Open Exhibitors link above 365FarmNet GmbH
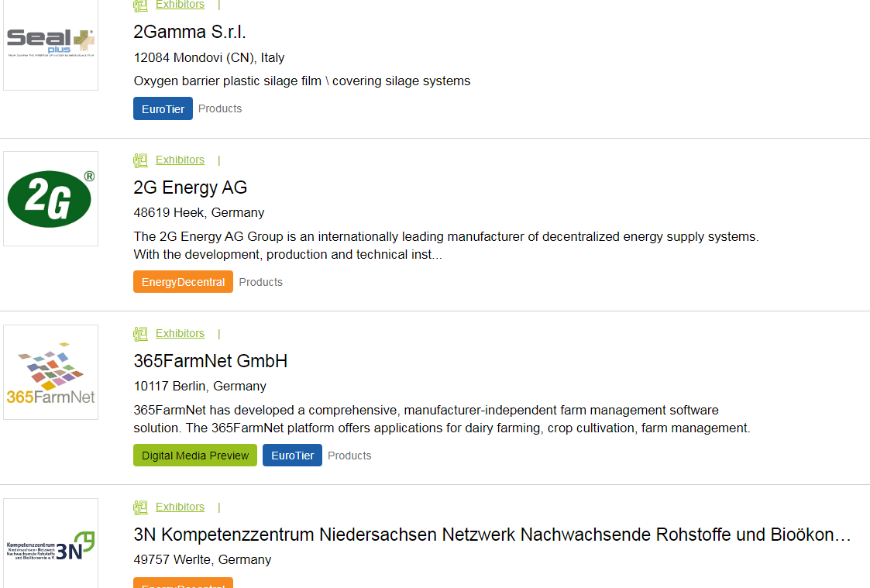Screen dimensions: 870x588 coord(180,333)
